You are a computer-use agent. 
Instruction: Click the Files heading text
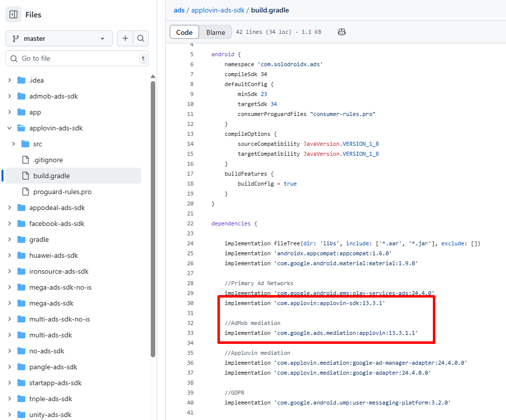(33, 14)
